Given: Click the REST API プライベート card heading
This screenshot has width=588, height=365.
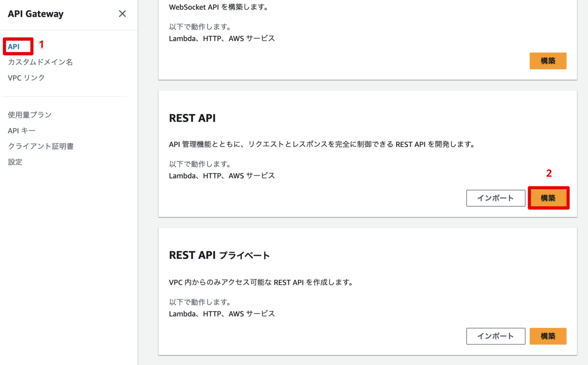Looking at the screenshot, I should pos(219,255).
